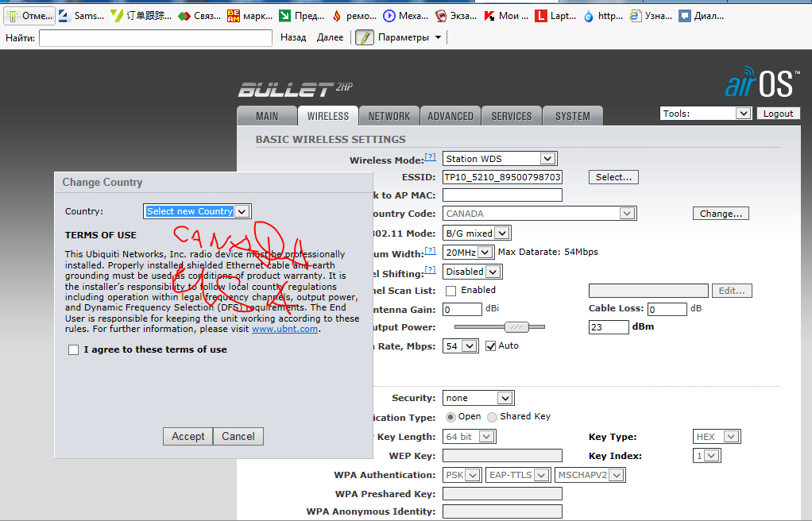Open the Tools dropdown

[x=706, y=114]
